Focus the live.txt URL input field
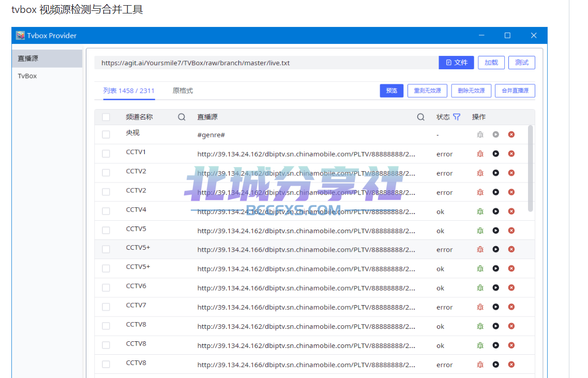 [266, 63]
